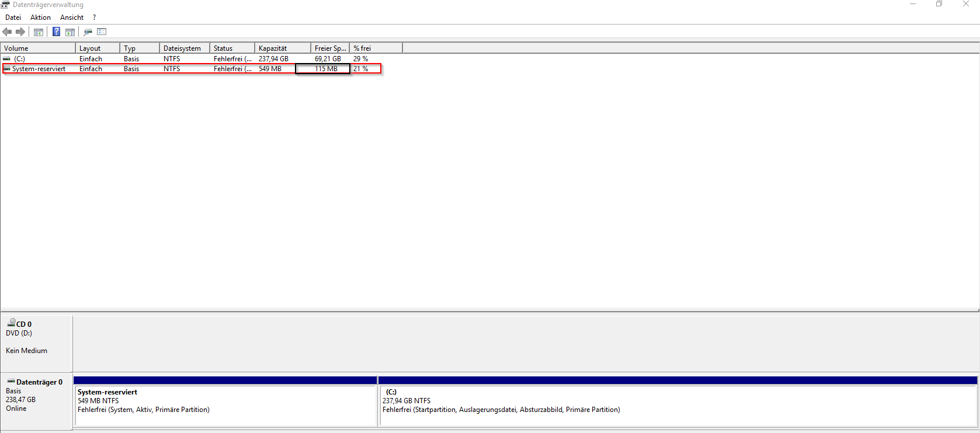Click the disk connection settings toolbar icon
The image size is (980, 433).
pyautogui.click(x=88, y=32)
